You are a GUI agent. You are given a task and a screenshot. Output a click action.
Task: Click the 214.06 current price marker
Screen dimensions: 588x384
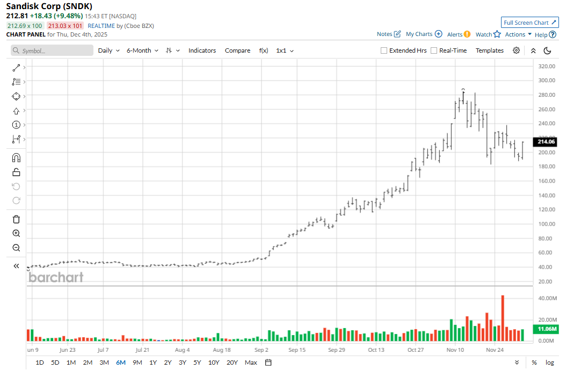545,142
